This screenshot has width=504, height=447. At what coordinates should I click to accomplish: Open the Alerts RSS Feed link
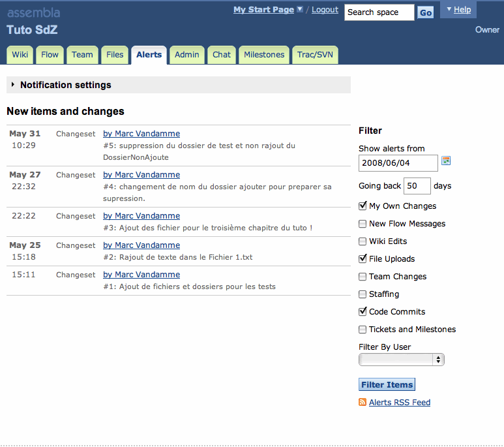400,403
